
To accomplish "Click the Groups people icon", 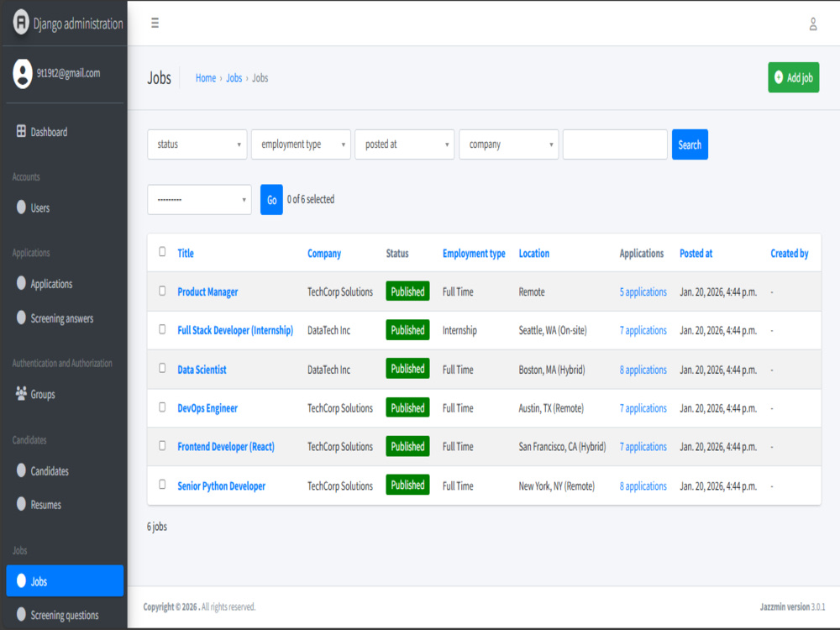I will pos(21,394).
